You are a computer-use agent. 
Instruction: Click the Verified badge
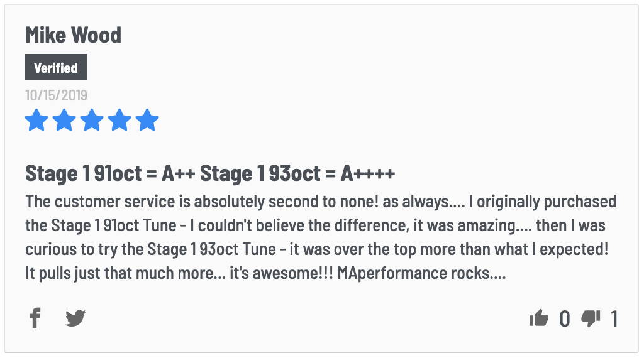coord(56,67)
